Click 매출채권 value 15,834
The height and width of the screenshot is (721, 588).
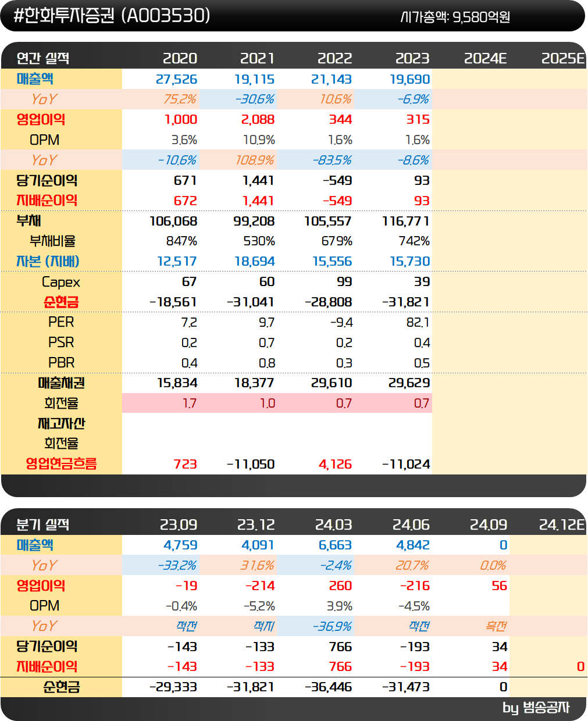(177, 383)
